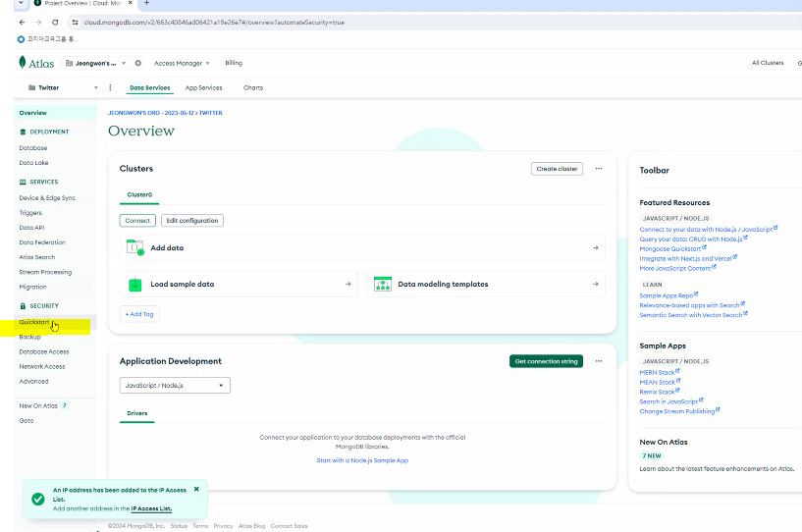Click the Atlas leaf logo
802x532 pixels.
tap(22, 63)
